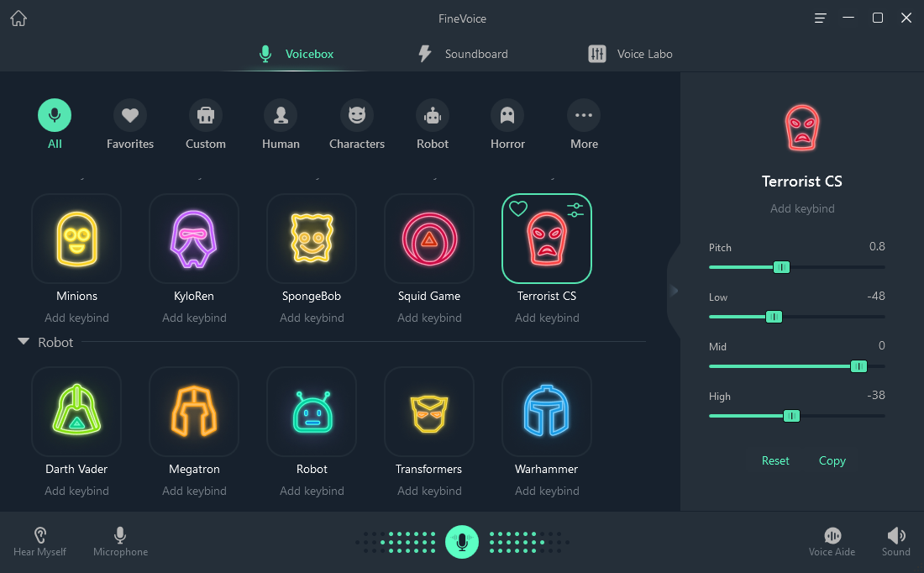Filter voices by Favorites
Viewport: 924px width, 573px height.
(x=130, y=124)
